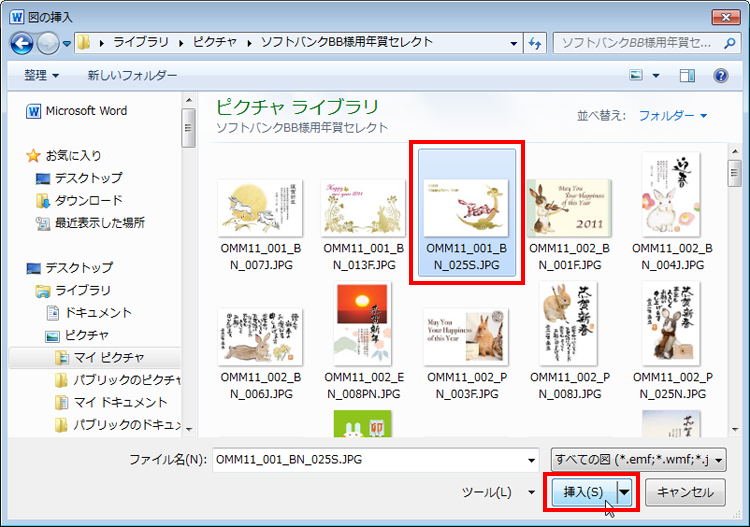Select デスクトップ under お気に入り
The height and width of the screenshot is (527, 750).
click(79, 178)
